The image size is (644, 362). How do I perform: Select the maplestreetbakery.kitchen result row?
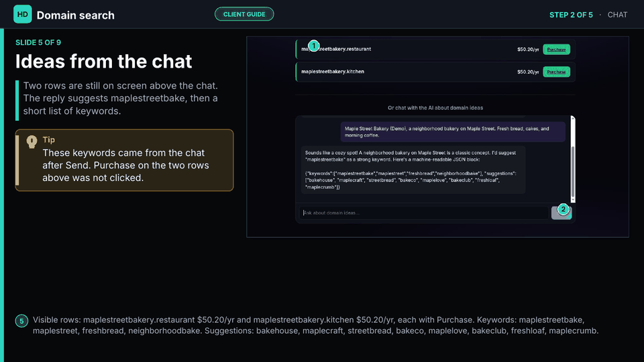coord(435,72)
